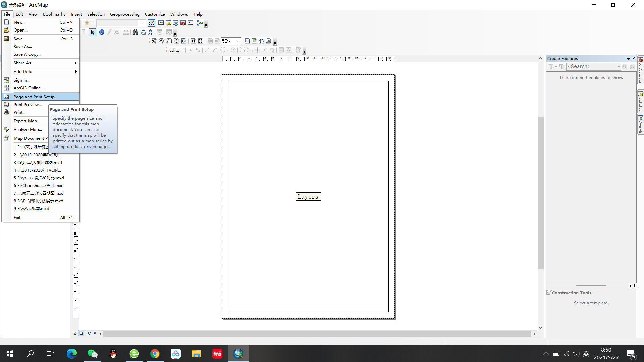Open the ArcToolbox window icon

pyautogui.click(x=183, y=23)
